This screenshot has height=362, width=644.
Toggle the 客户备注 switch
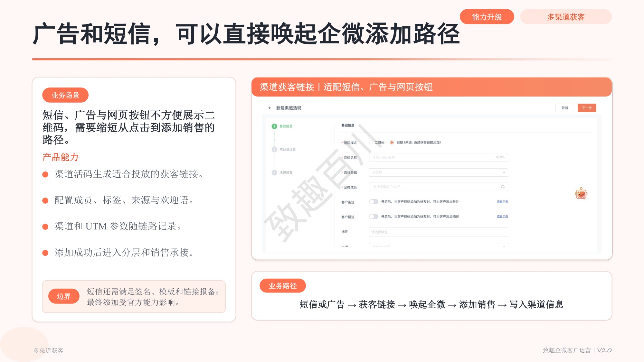tap(374, 202)
